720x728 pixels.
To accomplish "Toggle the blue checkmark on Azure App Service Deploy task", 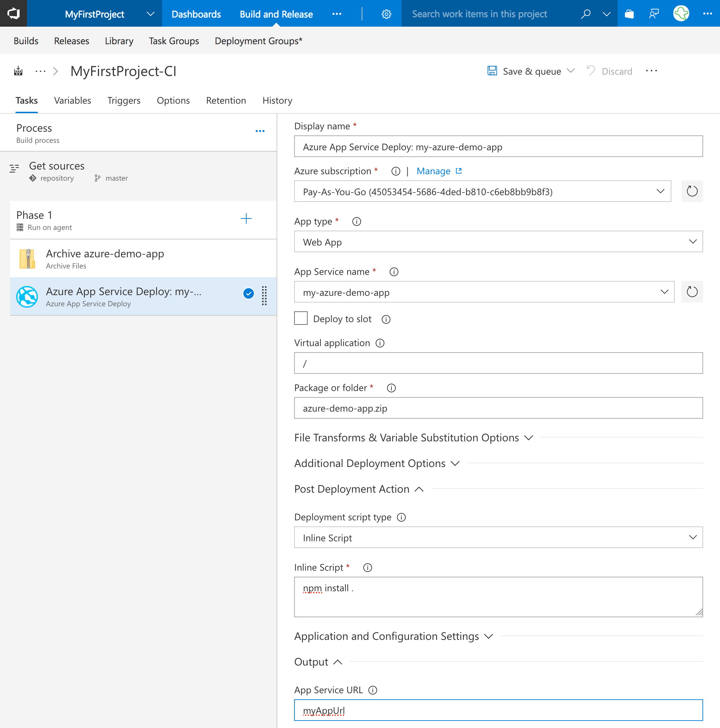I will tap(249, 293).
